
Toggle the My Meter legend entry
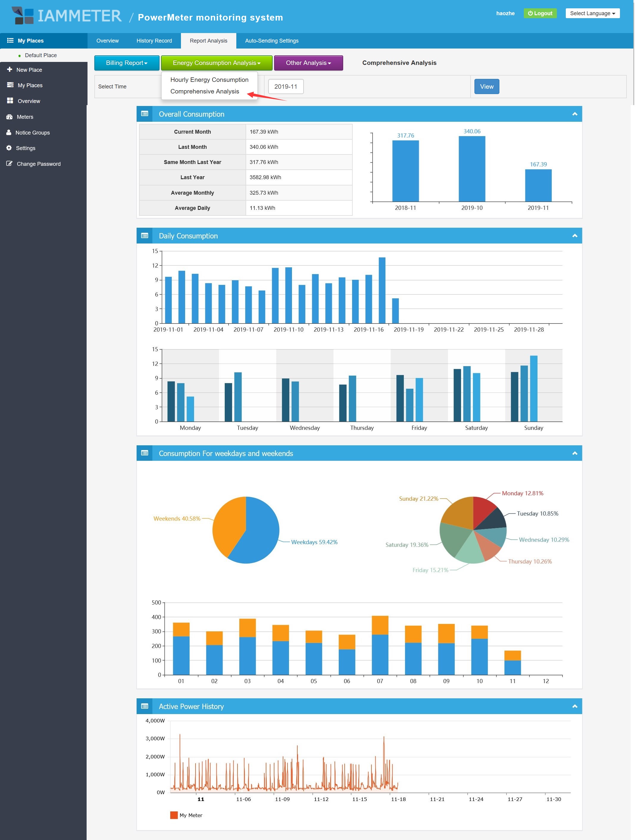tap(186, 815)
